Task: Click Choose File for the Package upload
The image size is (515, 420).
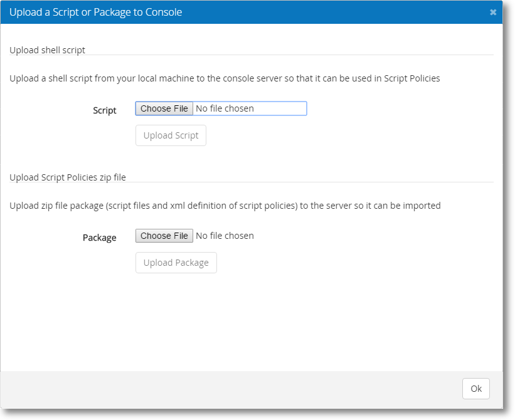Action: tap(164, 236)
